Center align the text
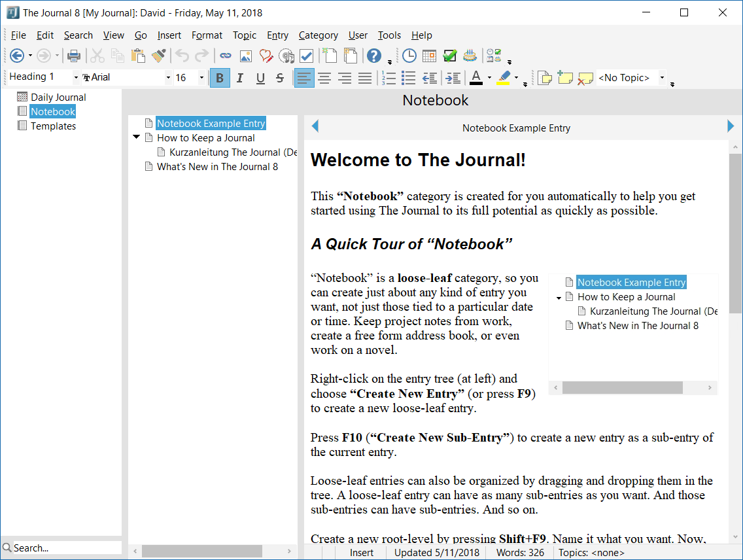The image size is (743, 560). click(324, 78)
